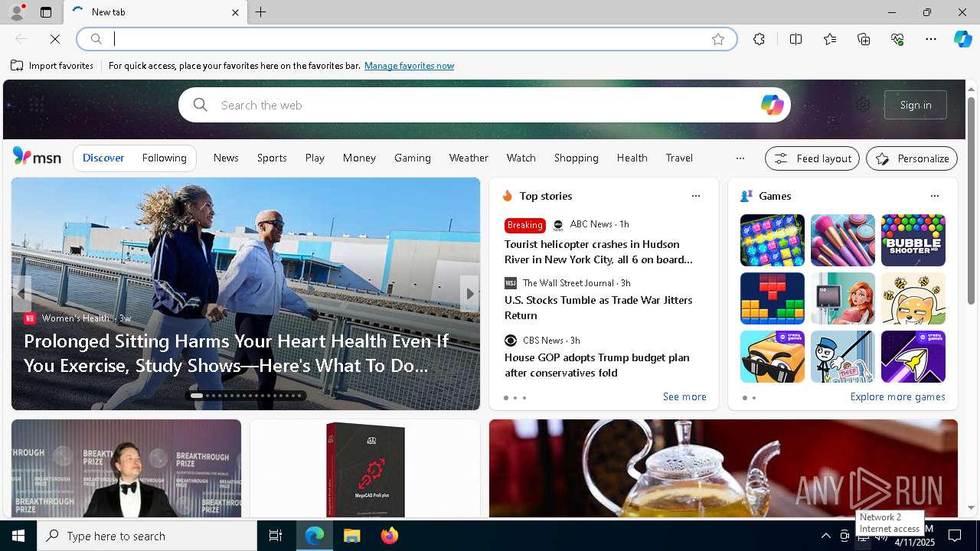The height and width of the screenshot is (551, 980).
Task: Click the Sign in button
Action: point(916,105)
